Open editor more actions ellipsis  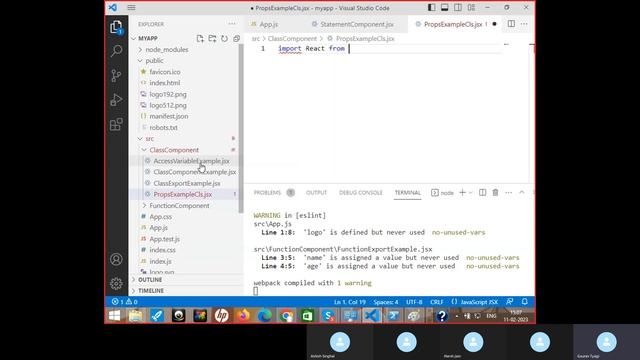click(x=524, y=24)
